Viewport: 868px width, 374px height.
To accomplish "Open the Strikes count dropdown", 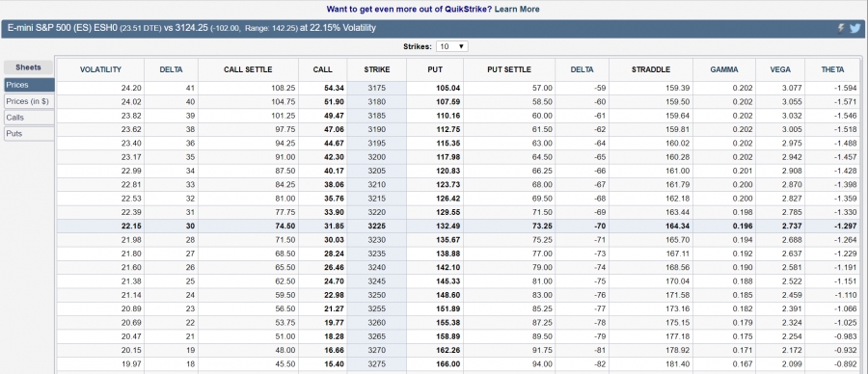I will coord(451,46).
